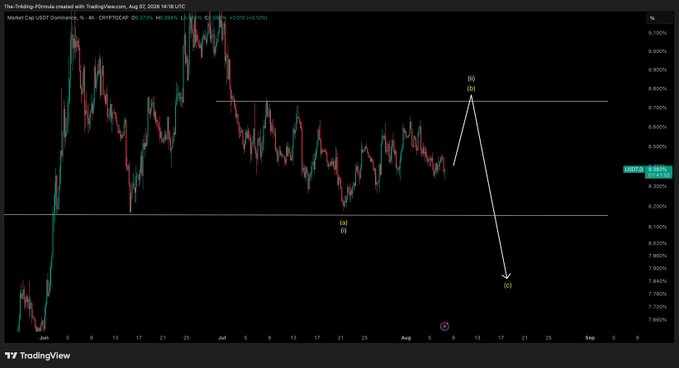The width and height of the screenshot is (679, 368).
Task: Select the Market Cap USDT Dominance title
Action: coord(42,18)
